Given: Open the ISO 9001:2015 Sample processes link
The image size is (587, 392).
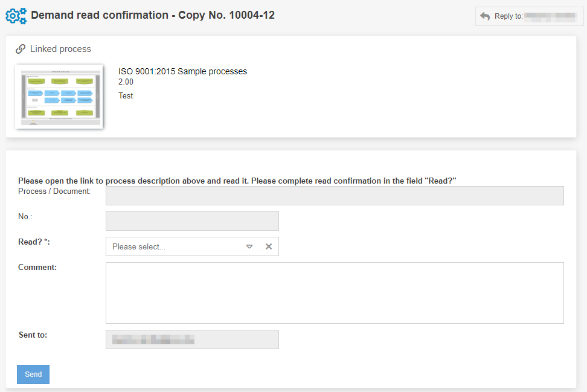Looking at the screenshot, I should [182, 71].
